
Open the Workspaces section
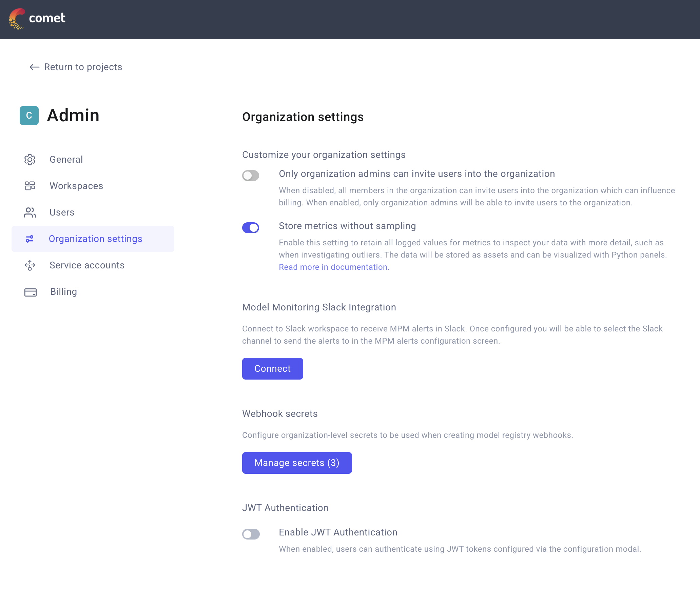tap(76, 186)
